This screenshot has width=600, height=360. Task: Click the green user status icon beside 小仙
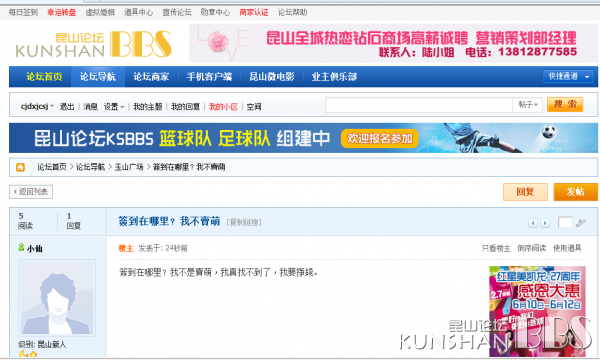tap(21, 248)
